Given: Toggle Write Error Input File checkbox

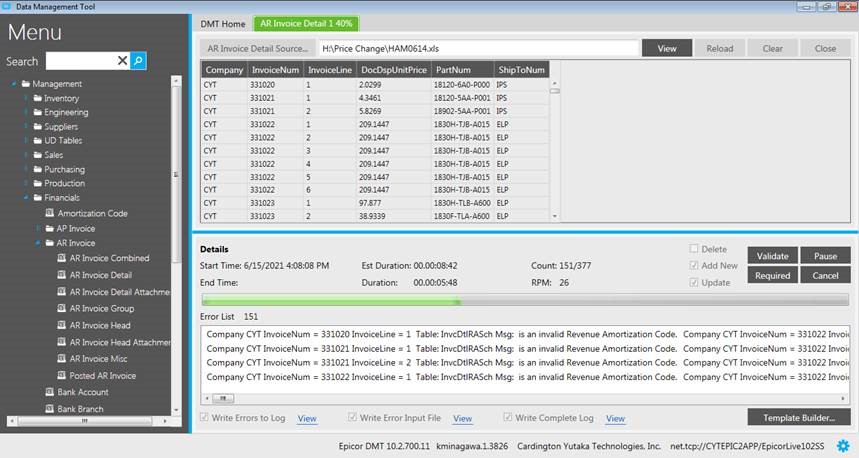Looking at the screenshot, I should click(352, 417).
